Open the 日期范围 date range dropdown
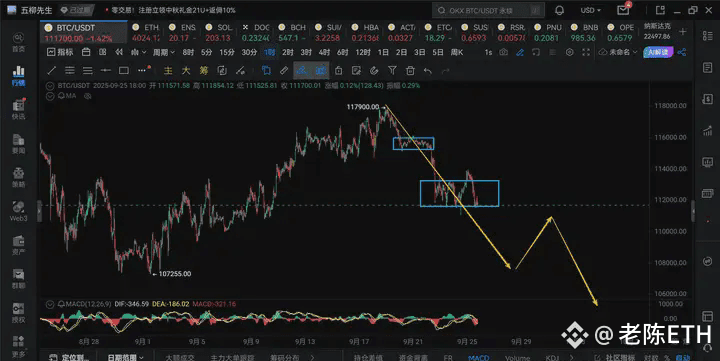720x361 pixels. click(x=125, y=357)
